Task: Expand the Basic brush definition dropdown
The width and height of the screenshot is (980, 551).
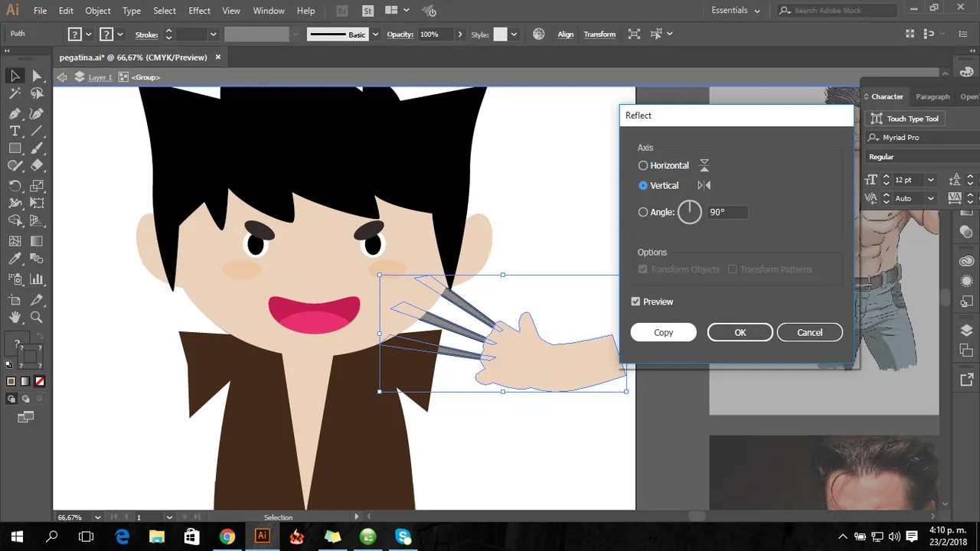Action: coord(375,34)
